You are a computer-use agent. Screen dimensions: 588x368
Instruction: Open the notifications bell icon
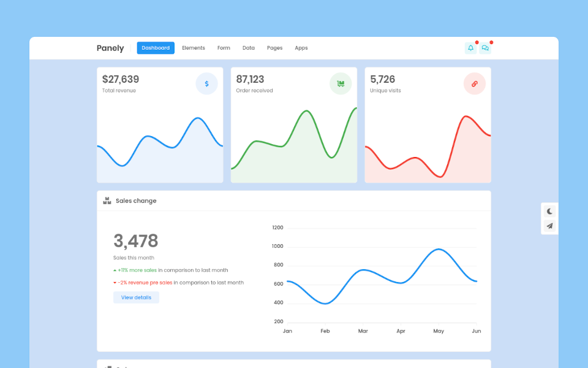pyautogui.click(x=470, y=48)
